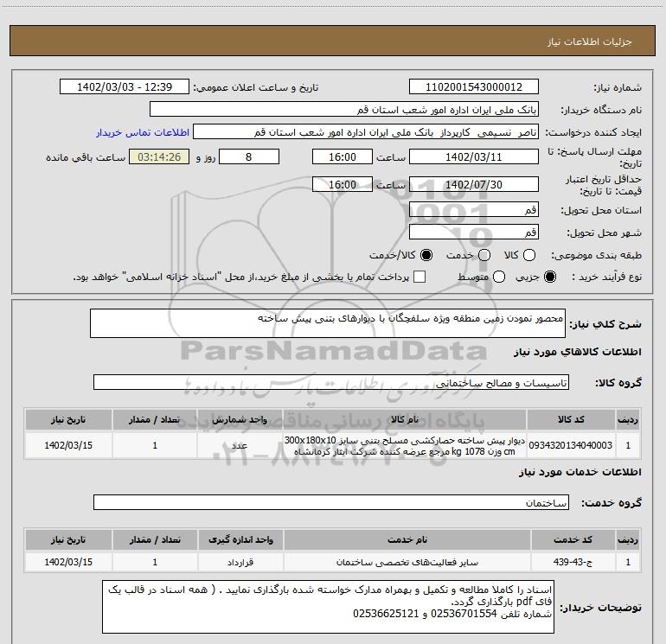666x644 pixels.
Task: Click the goods table header نام کالا
Action: pyautogui.click(x=405, y=419)
